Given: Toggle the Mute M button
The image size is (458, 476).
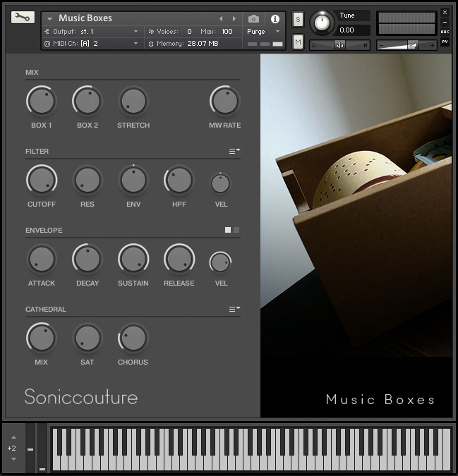Looking at the screenshot, I should coord(298,42).
